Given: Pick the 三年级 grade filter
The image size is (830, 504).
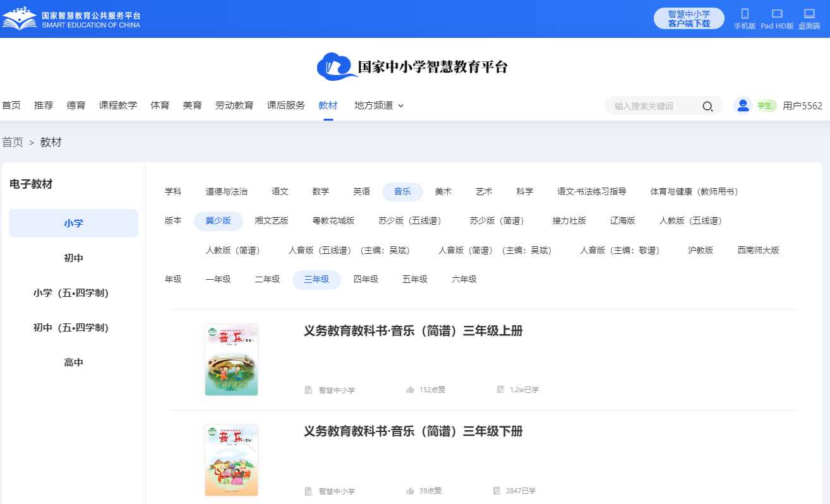Looking at the screenshot, I should click(316, 280).
